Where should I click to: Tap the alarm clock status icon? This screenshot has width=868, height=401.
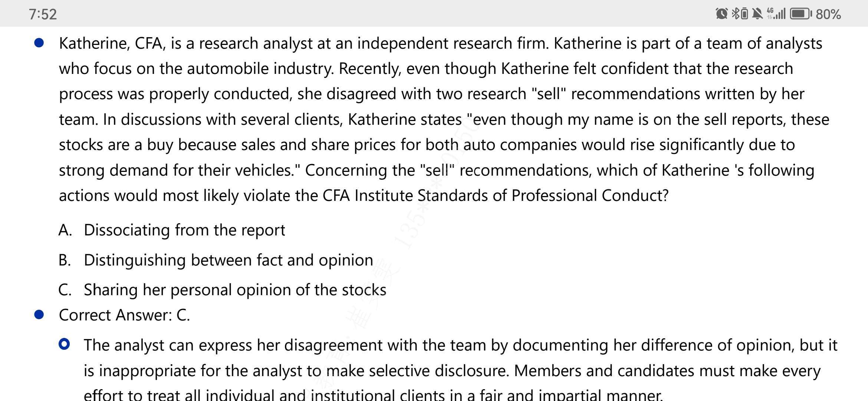(x=721, y=14)
